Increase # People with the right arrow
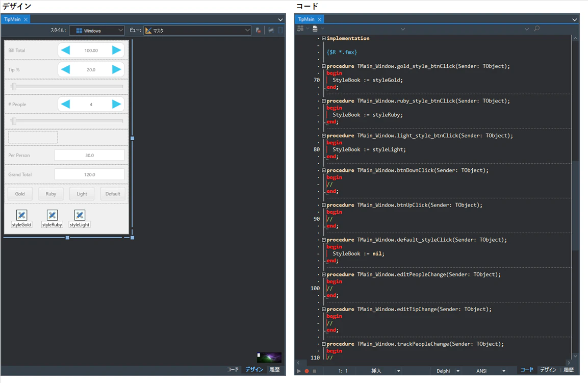588x383 pixels. pos(117,104)
